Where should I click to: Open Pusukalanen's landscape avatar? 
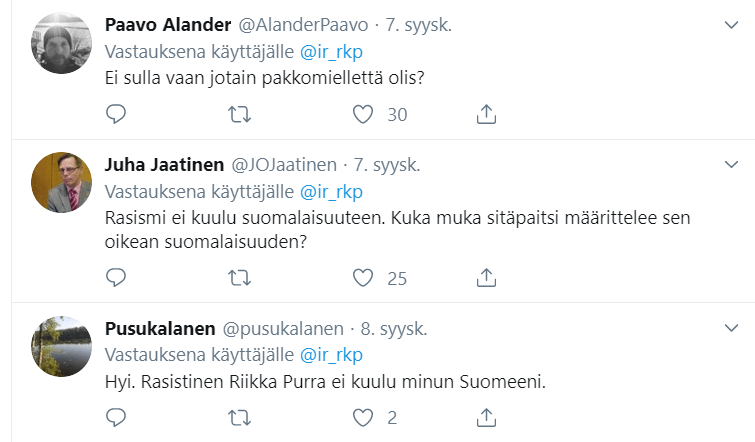(x=62, y=346)
